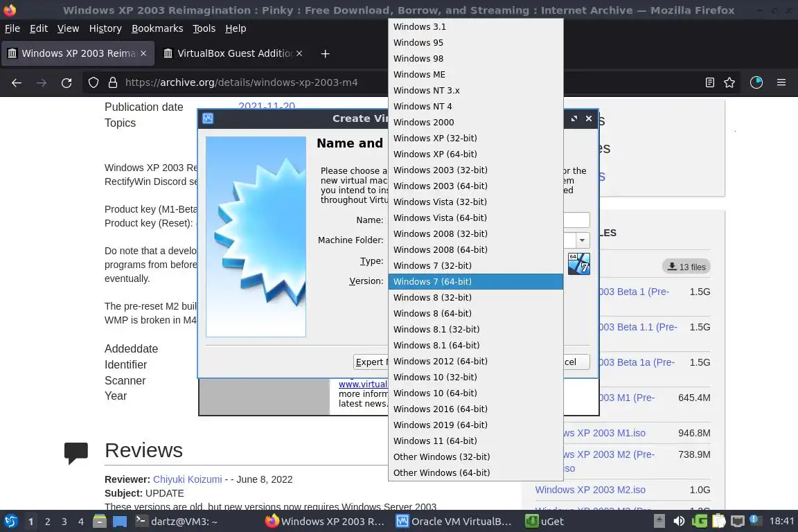Viewport: 798px width, 532px height.
Task: Pick Windows 2000 from the list
Action: point(475,122)
